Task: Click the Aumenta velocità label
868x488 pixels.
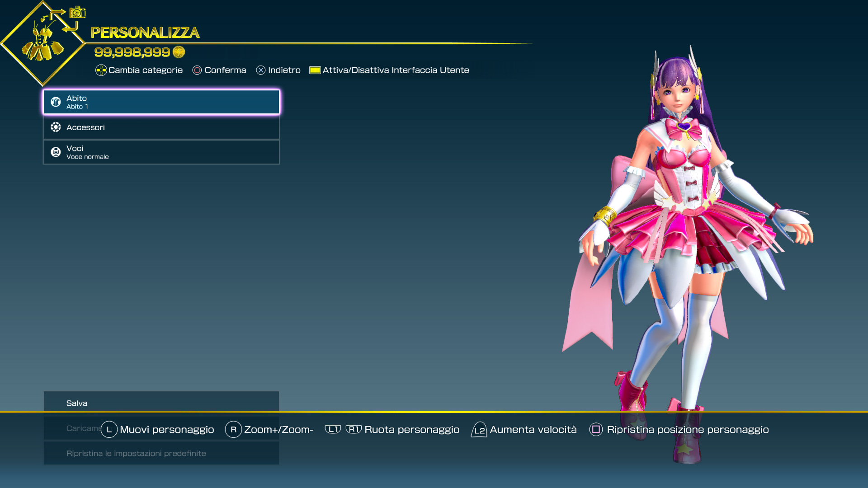Action: tap(533, 429)
